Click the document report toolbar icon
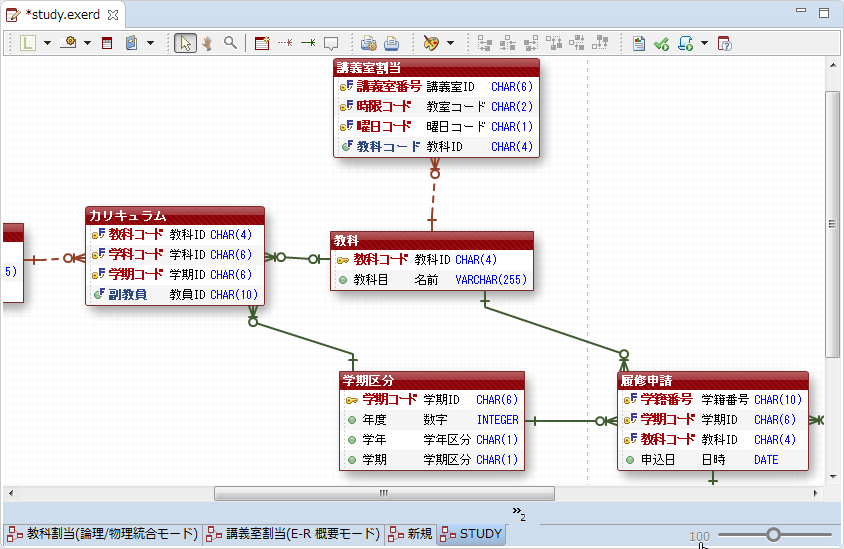This screenshot has height=549, width=844. (x=639, y=43)
